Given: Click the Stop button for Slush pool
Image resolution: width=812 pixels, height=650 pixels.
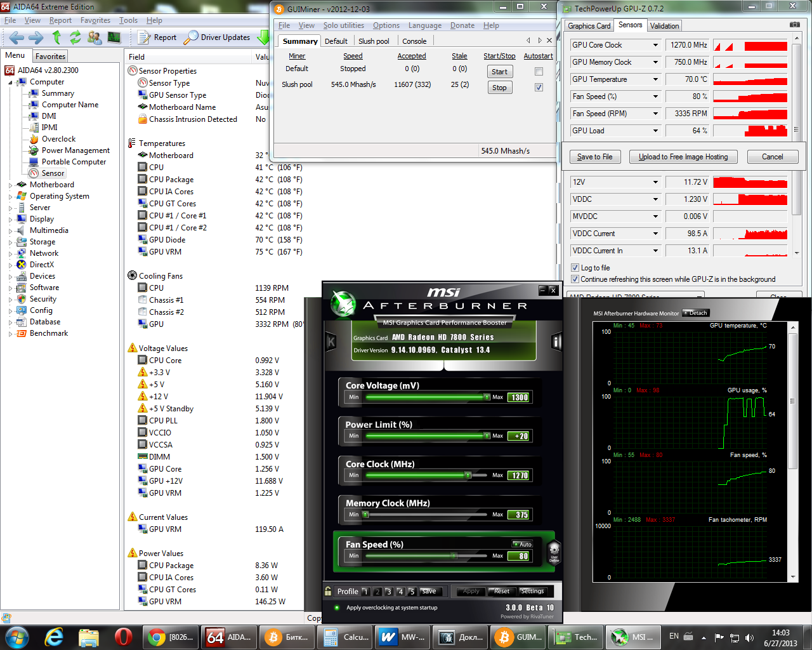Looking at the screenshot, I should point(499,88).
